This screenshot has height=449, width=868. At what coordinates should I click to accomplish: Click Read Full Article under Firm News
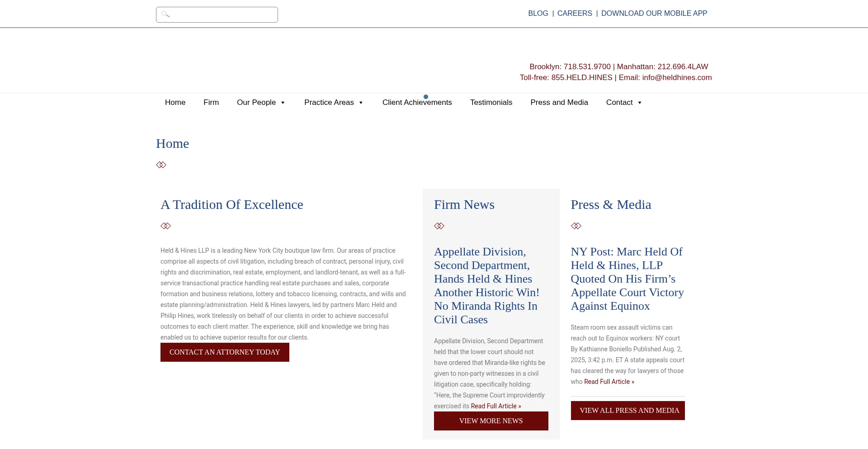496,406
